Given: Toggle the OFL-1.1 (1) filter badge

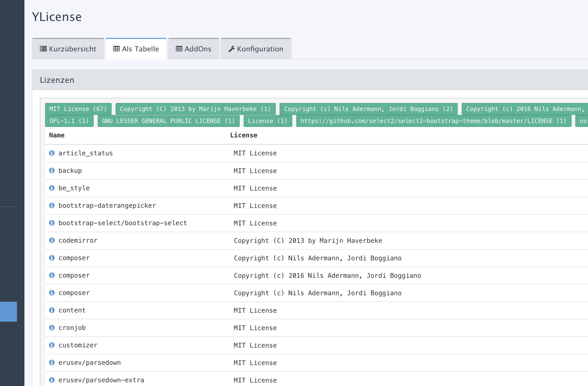Looking at the screenshot, I should (x=69, y=121).
